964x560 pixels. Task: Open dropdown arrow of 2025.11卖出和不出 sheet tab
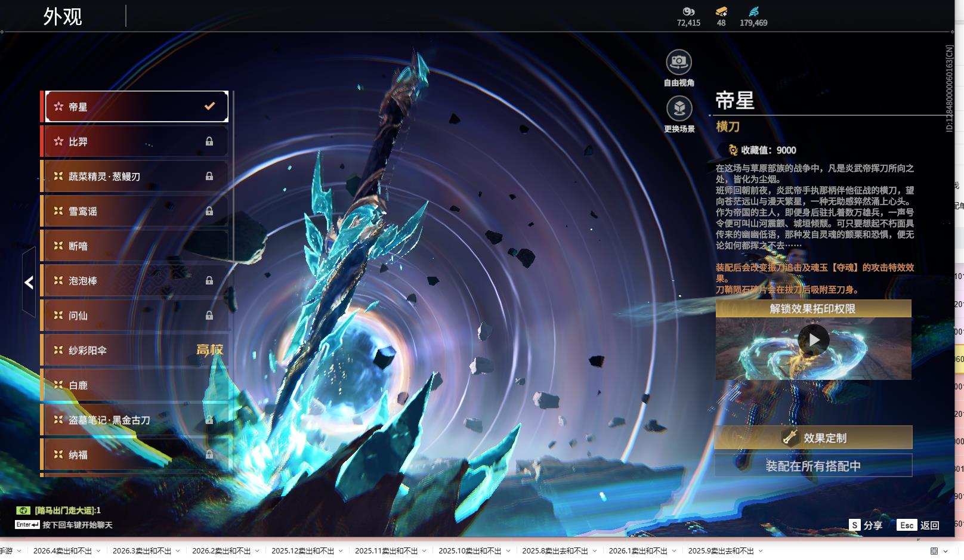tap(424, 551)
